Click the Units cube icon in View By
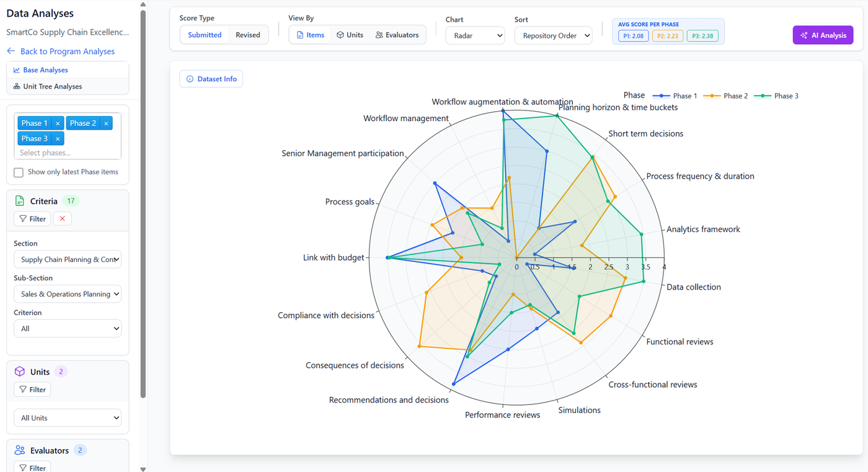 click(x=340, y=35)
